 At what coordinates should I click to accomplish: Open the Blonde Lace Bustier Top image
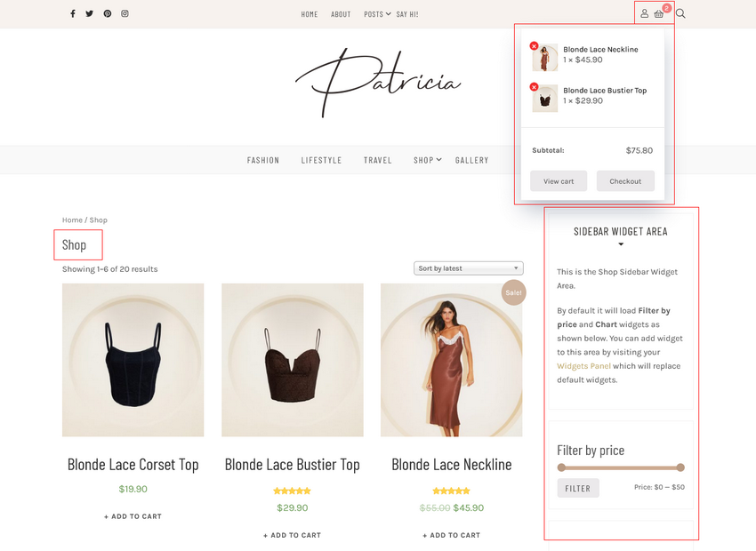(x=293, y=360)
